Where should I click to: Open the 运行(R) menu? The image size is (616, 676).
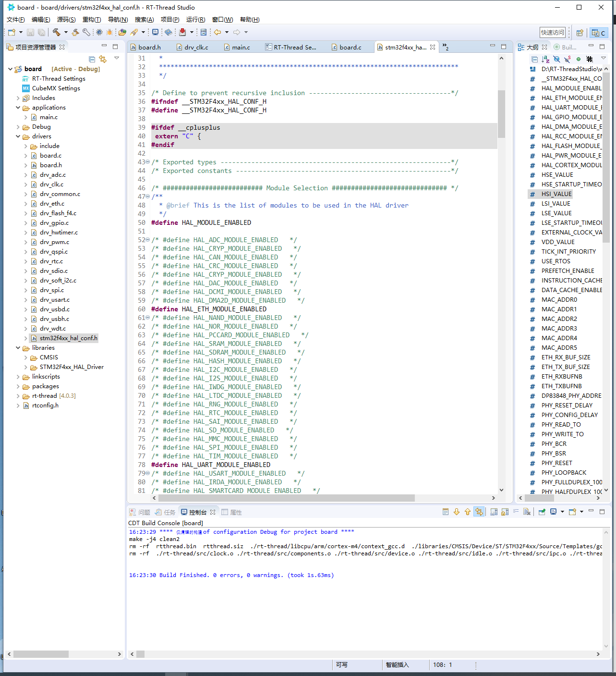(195, 20)
